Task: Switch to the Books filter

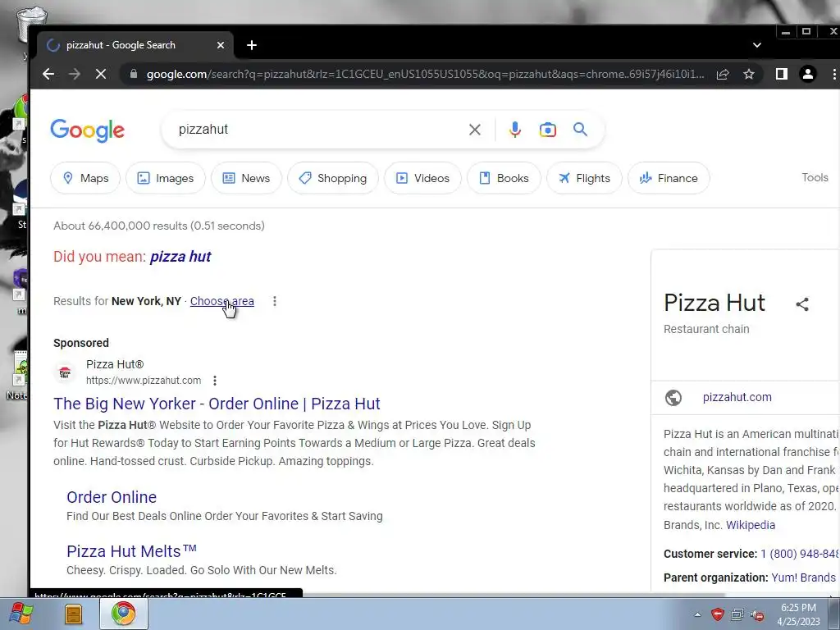Action: [x=504, y=178]
